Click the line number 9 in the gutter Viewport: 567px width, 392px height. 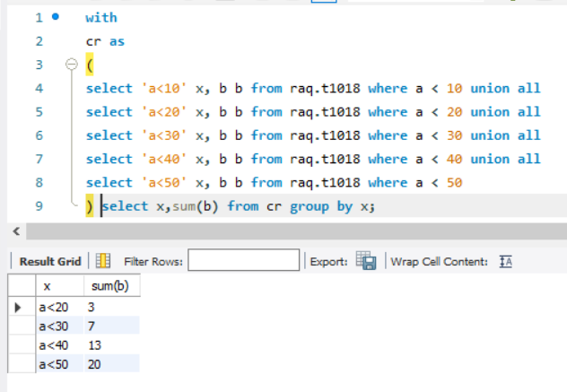point(38,206)
